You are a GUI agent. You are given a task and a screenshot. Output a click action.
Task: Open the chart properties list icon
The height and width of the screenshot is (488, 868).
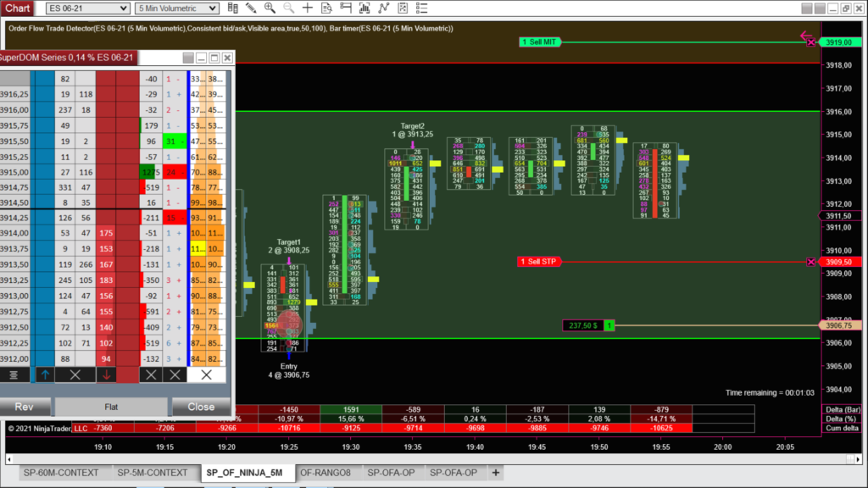421,8
